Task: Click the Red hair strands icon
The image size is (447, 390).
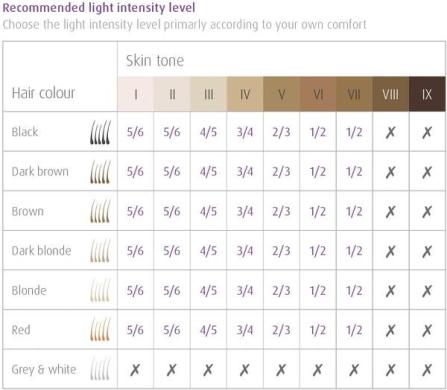Action: click(100, 330)
